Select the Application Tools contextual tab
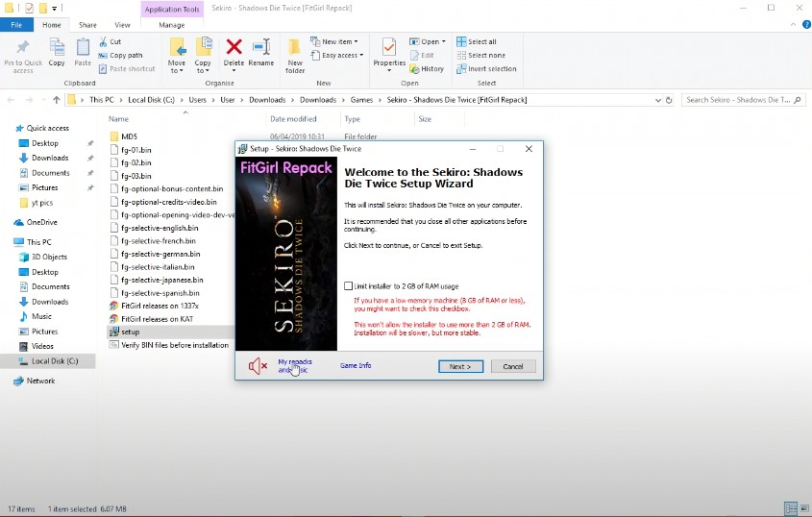 click(x=172, y=9)
